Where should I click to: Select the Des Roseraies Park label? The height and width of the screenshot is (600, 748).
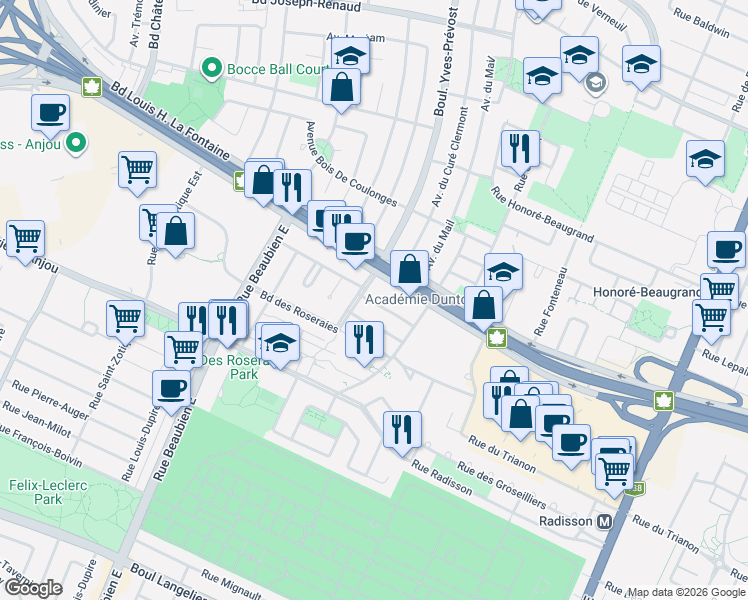pyautogui.click(x=237, y=367)
